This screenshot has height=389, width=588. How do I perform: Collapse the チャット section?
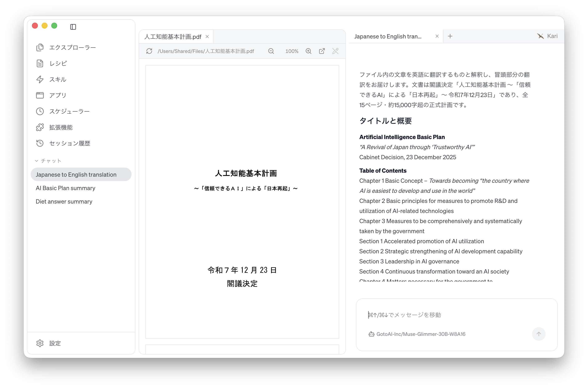click(x=48, y=161)
